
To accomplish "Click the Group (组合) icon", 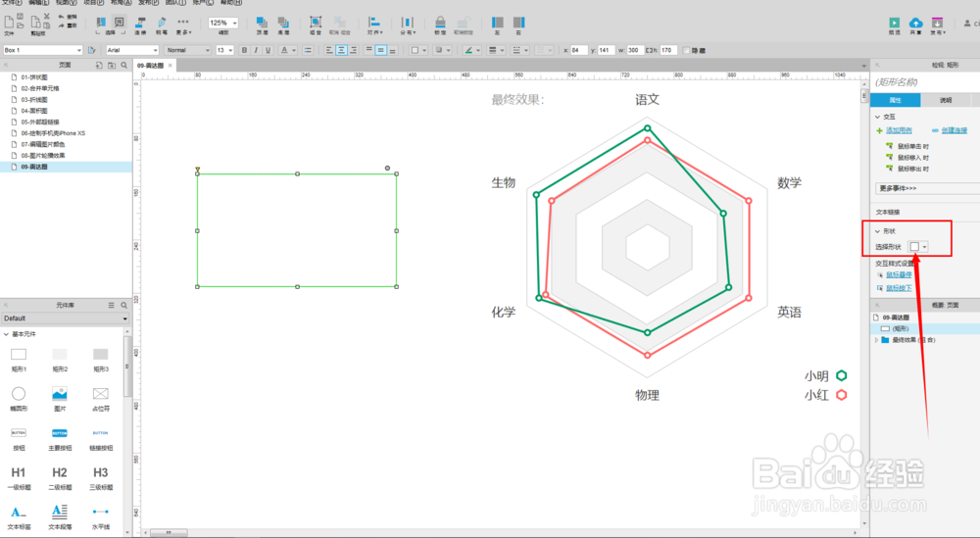I will tap(316, 22).
